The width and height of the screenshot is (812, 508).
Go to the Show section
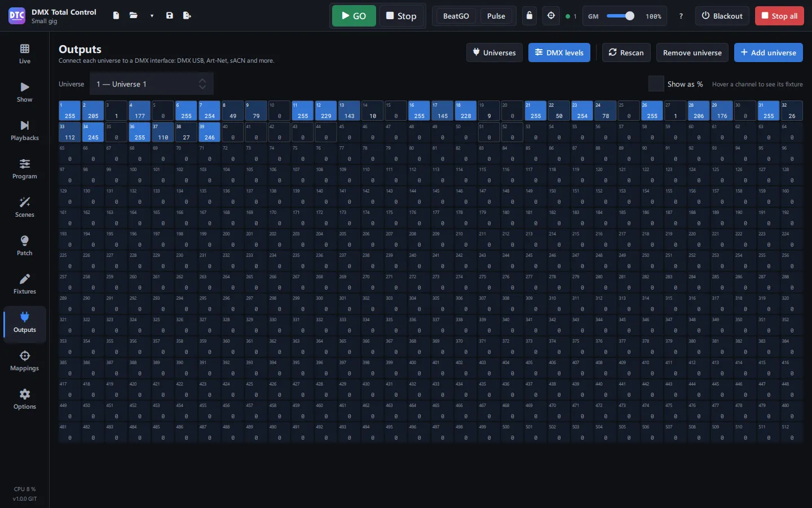[x=25, y=92]
